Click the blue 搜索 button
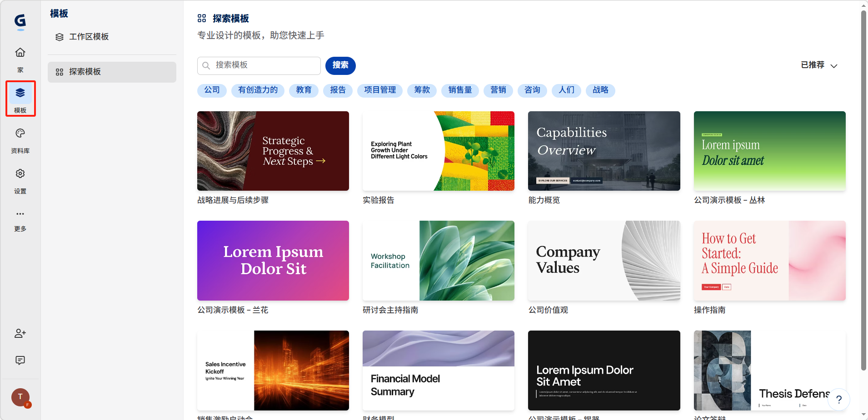This screenshot has height=420, width=868. (x=340, y=65)
